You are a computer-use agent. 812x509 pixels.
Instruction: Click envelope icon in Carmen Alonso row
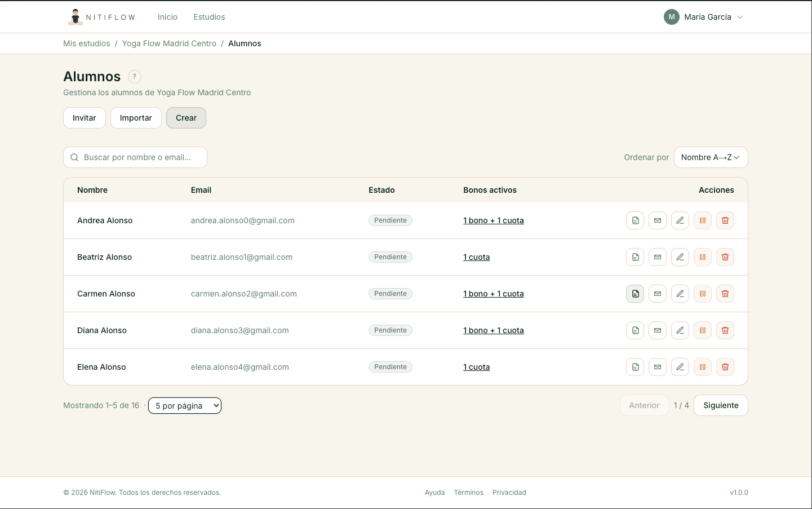pyautogui.click(x=658, y=294)
